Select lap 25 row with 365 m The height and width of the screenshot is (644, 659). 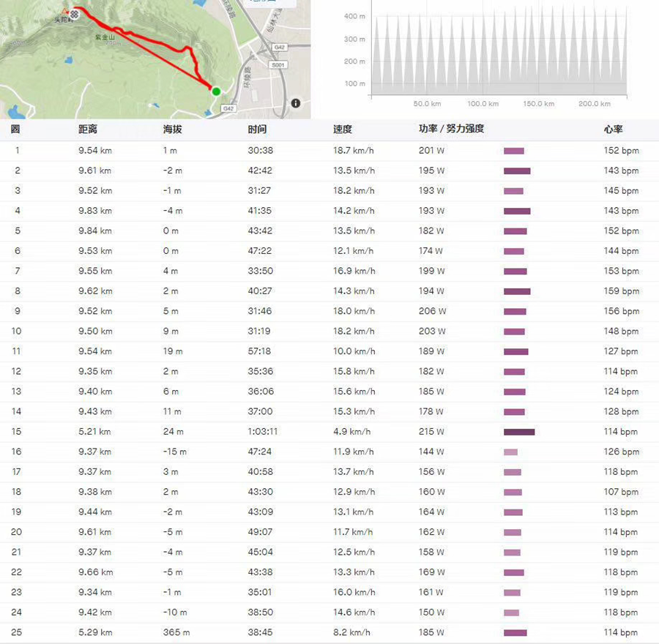tap(329, 632)
